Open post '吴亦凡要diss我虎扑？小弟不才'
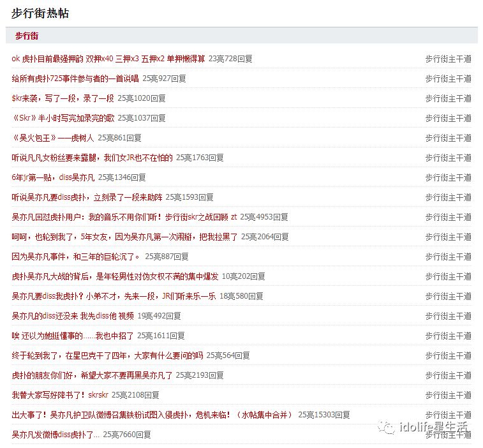 pyautogui.click(x=114, y=296)
